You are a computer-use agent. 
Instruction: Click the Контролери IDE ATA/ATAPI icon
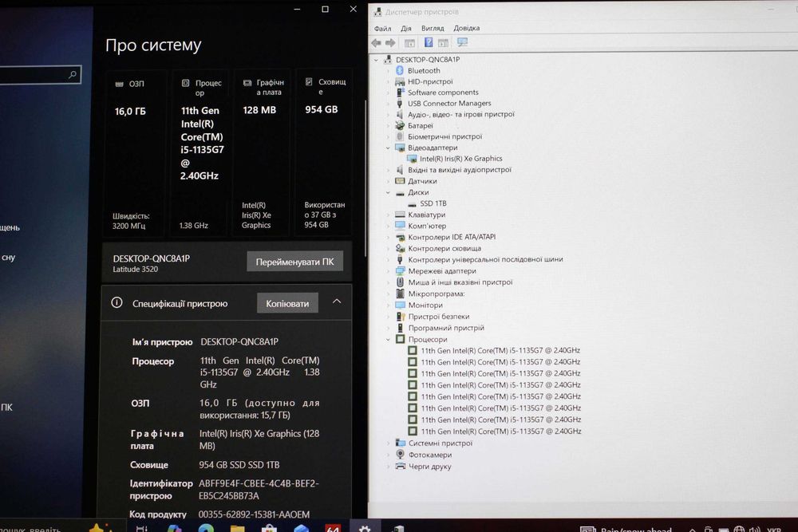(400, 237)
